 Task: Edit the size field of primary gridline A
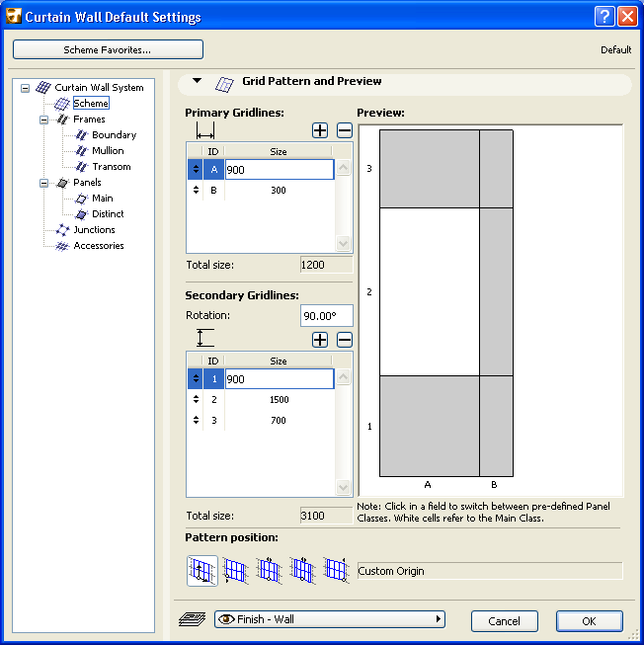[x=280, y=170]
